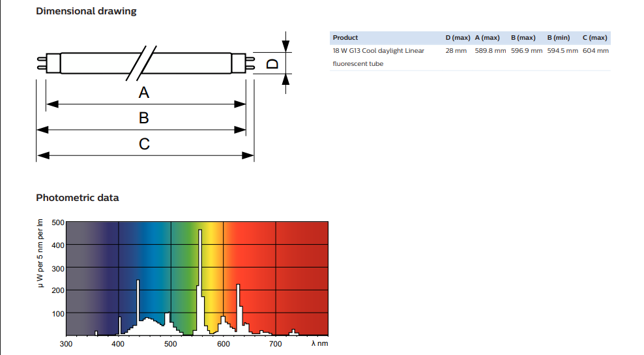The height and width of the screenshot is (355, 644).
Task: Click the A (max) column header
Action: (488, 38)
